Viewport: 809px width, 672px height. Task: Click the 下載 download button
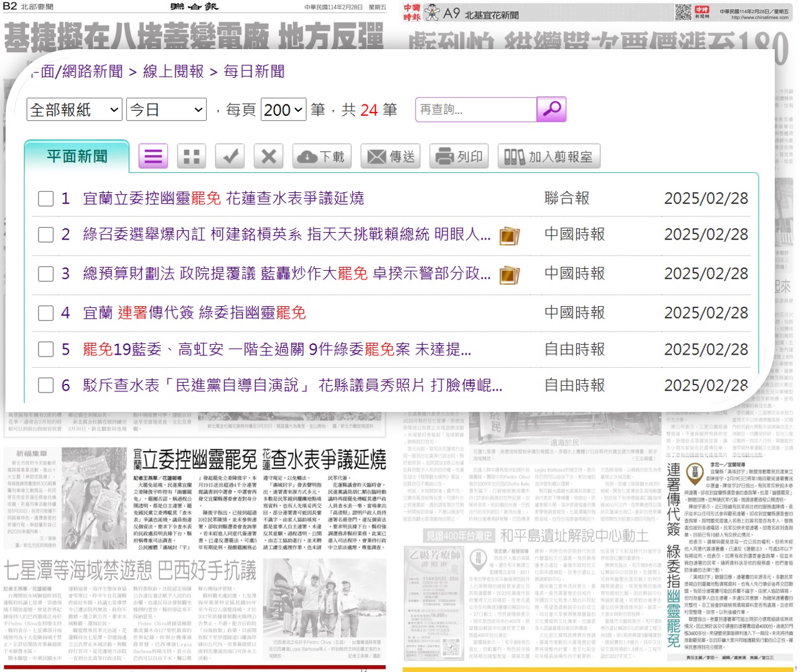(x=322, y=156)
